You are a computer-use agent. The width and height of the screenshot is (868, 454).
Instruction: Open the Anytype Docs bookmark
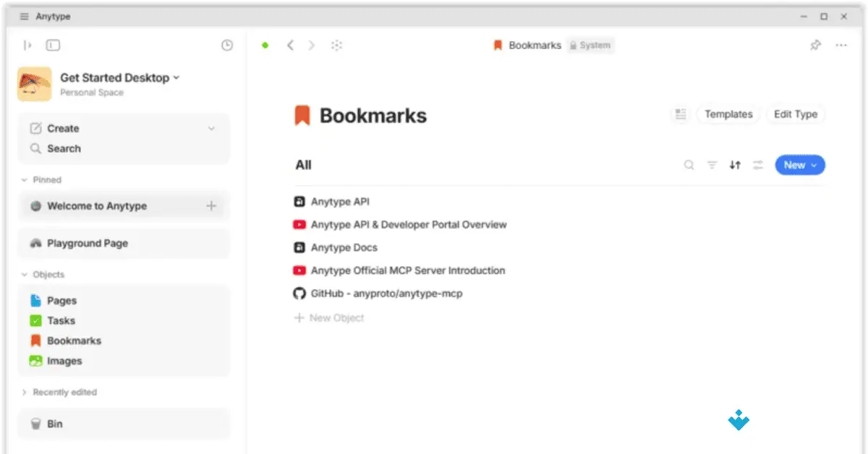click(x=344, y=248)
